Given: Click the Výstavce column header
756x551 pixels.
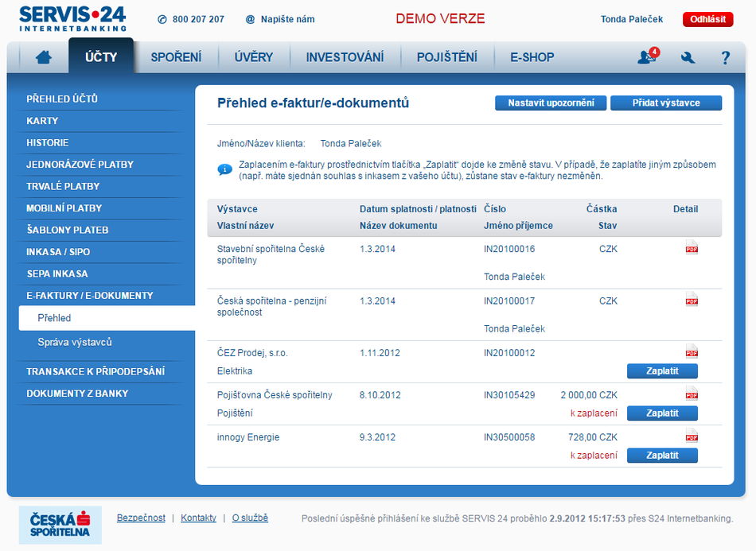Looking at the screenshot, I should [x=237, y=209].
